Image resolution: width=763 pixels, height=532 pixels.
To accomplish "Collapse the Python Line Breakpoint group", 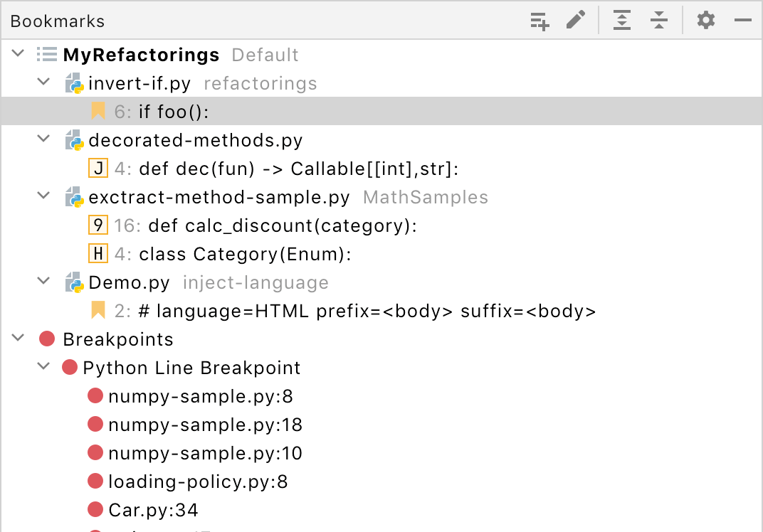I will click(43, 368).
